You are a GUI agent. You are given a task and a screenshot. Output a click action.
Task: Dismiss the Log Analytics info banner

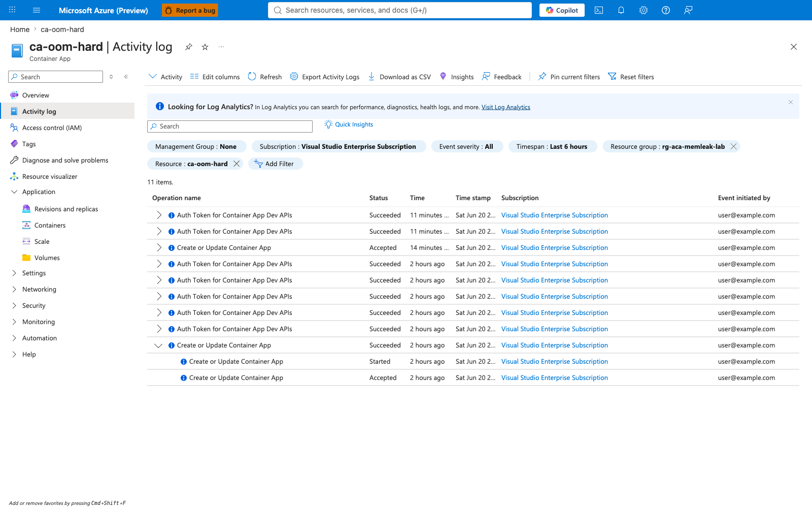coord(791,102)
